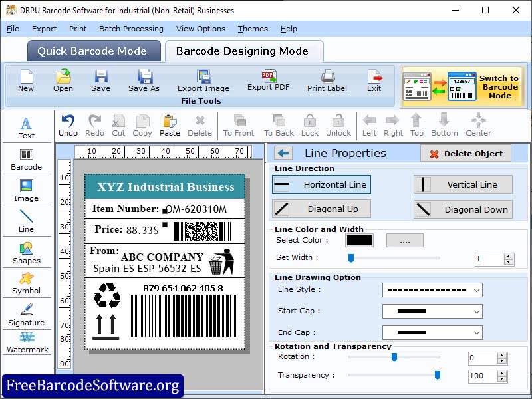This screenshot has width=532, height=399.
Task: Align object Left
Action: coord(369,126)
